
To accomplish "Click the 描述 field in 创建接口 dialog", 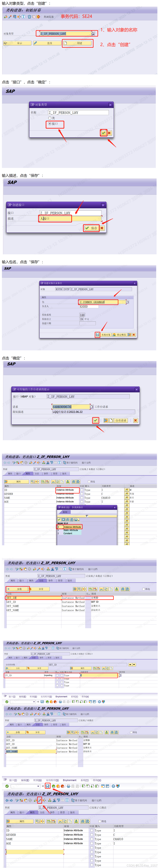I will 70,219.
